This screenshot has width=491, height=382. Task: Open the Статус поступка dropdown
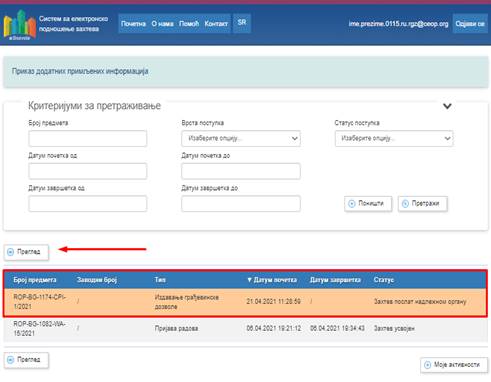coord(394,139)
